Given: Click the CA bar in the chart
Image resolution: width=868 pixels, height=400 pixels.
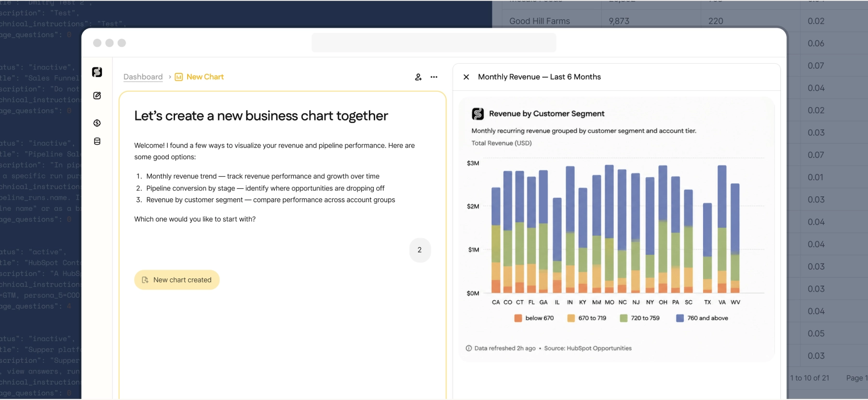Looking at the screenshot, I should point(496,240).
